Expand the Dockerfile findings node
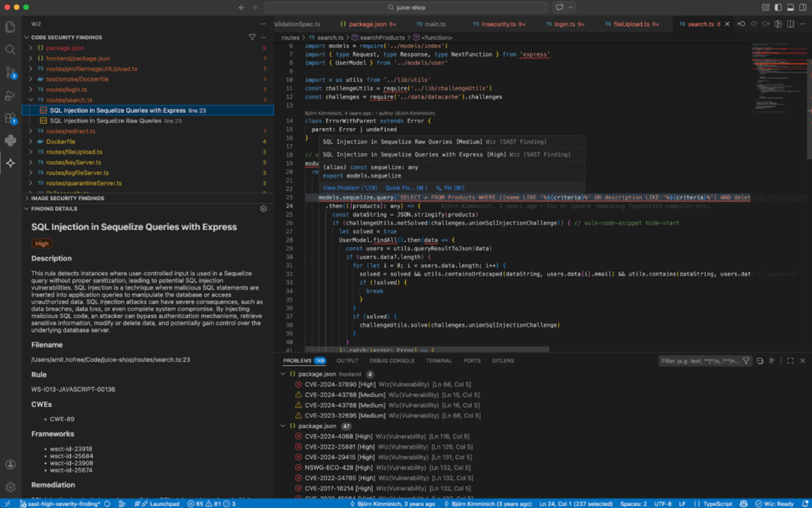Image resolution: width=812 pixels, height=508 pixels. (31, 141)
